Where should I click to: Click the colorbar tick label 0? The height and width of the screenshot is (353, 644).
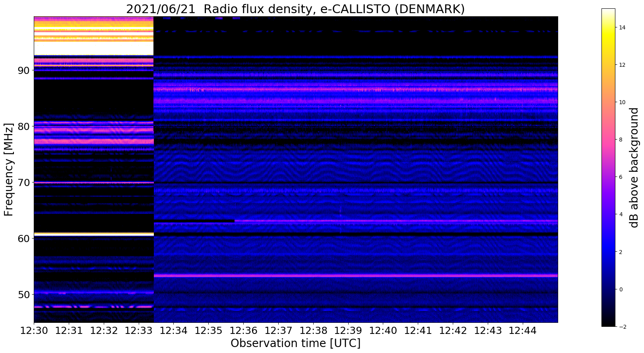pyautogui.click(x=621, y=289)
